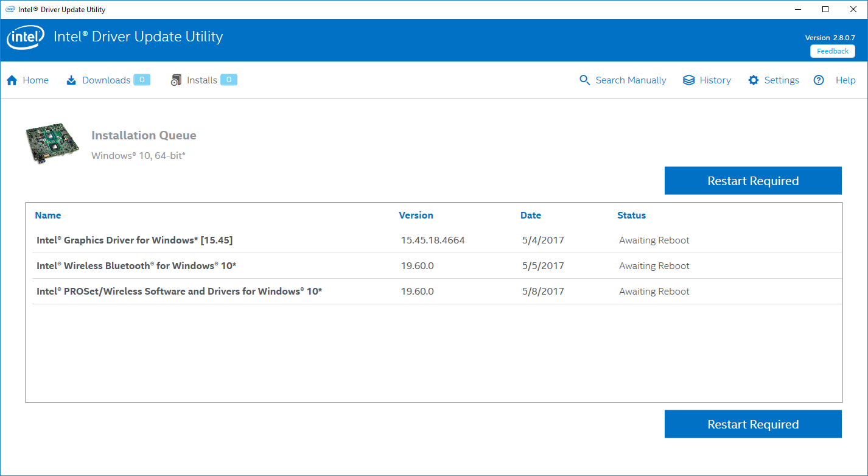868x476 pixels.
Task: Click the Help question mark icon
Action: click(819, 80)
